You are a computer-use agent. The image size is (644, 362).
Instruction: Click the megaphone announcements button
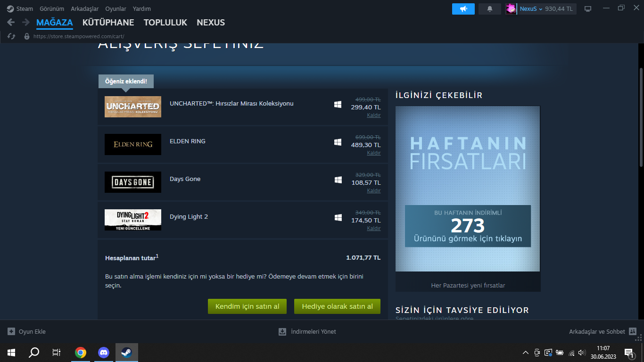[x=463, y=8]
